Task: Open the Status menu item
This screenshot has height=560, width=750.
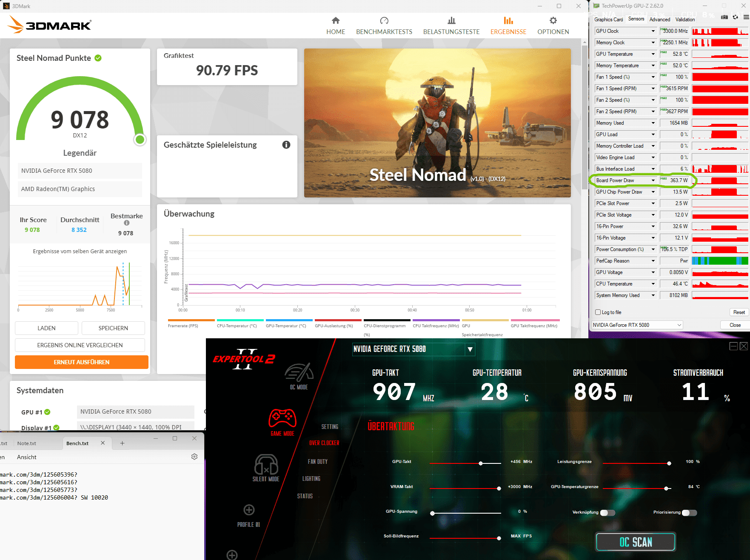Action: point(305,496)
